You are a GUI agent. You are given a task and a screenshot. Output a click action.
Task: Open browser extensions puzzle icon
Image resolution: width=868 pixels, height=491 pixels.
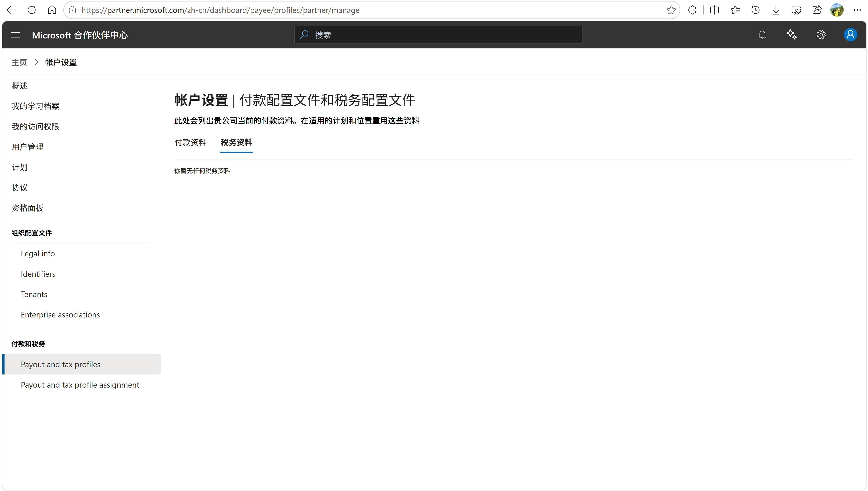(692, 10)
